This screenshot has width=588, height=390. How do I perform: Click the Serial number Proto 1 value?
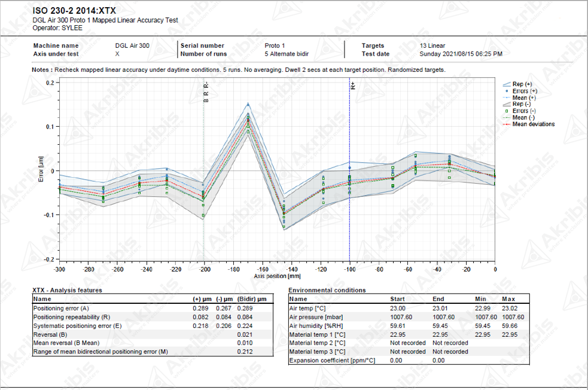pyautogui.click(x=275, y=45)
